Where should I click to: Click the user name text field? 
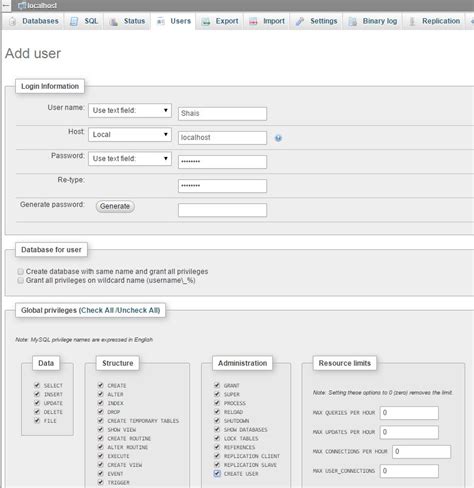[x=222, y=114]
